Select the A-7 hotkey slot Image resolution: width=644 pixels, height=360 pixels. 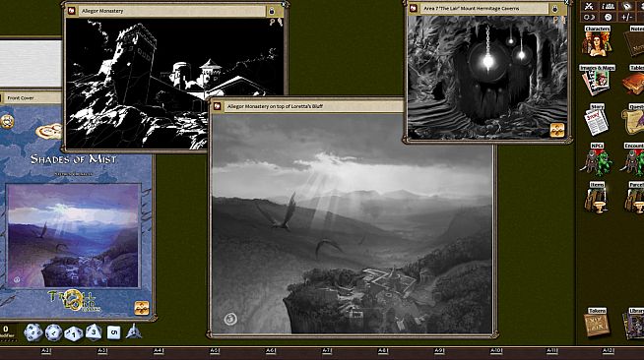coord(327,351)
